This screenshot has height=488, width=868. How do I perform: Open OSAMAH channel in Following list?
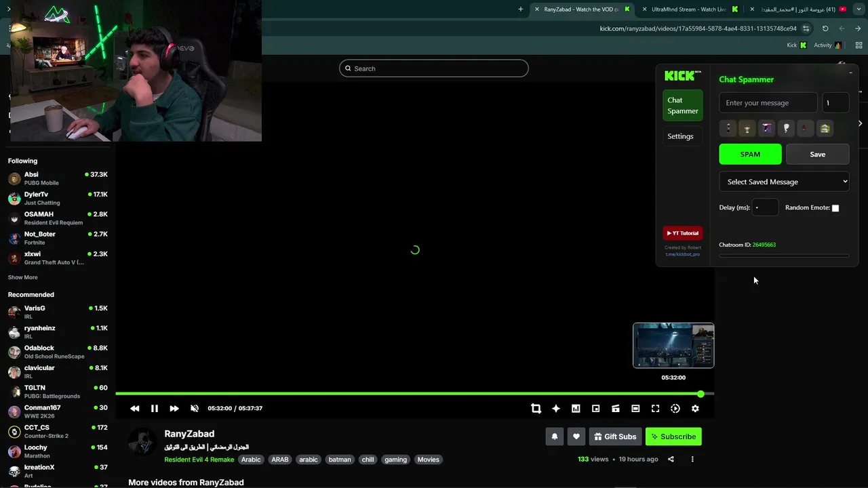coord(58,218)
